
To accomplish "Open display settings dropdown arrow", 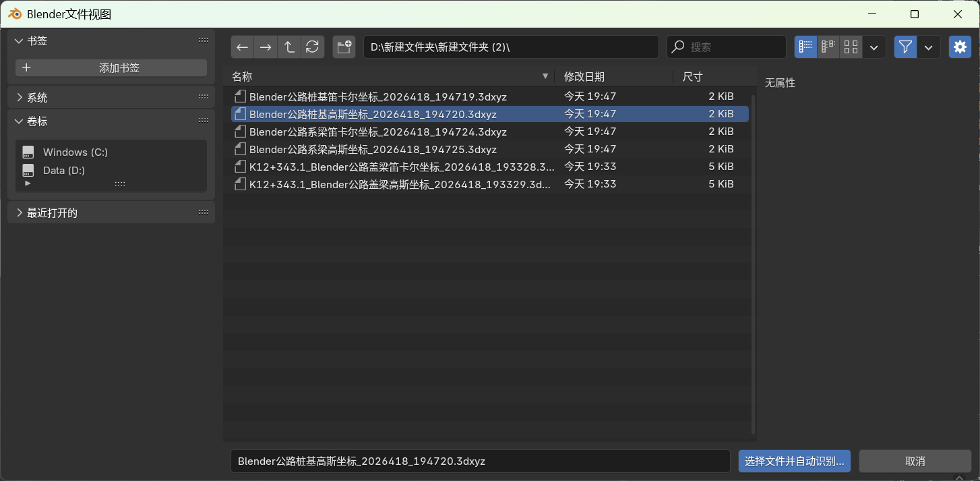I will [x=874, y=47].
